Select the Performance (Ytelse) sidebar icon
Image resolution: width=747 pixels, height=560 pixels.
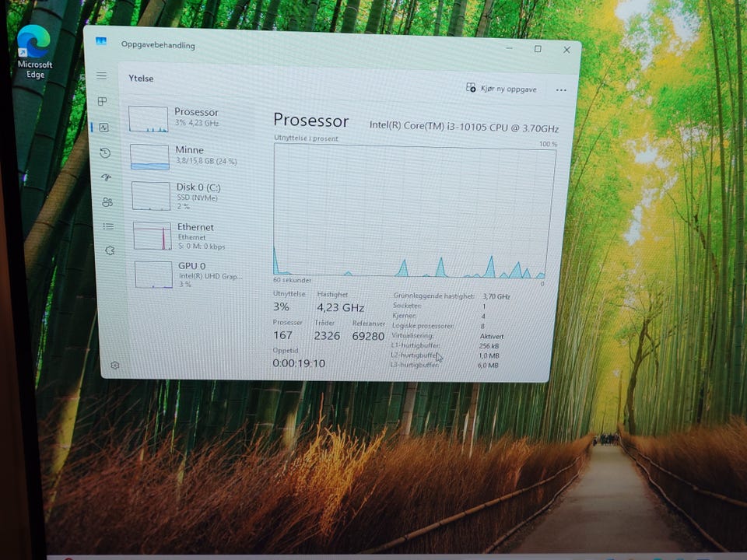103,127
